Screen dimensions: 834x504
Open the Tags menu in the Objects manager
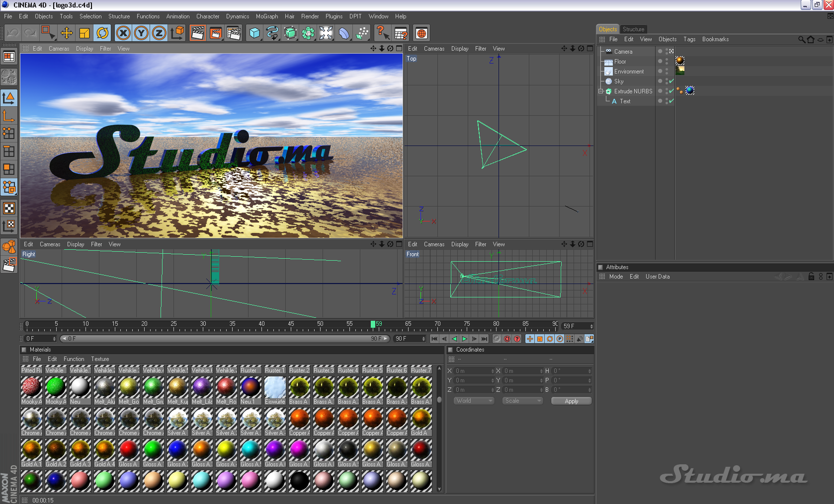click(689, 39)
